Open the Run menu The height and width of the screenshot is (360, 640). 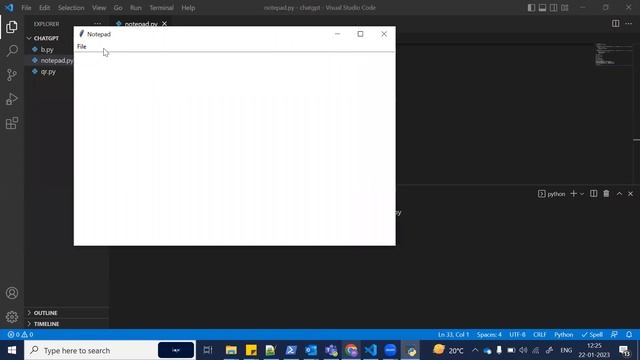tap(136, 8)
